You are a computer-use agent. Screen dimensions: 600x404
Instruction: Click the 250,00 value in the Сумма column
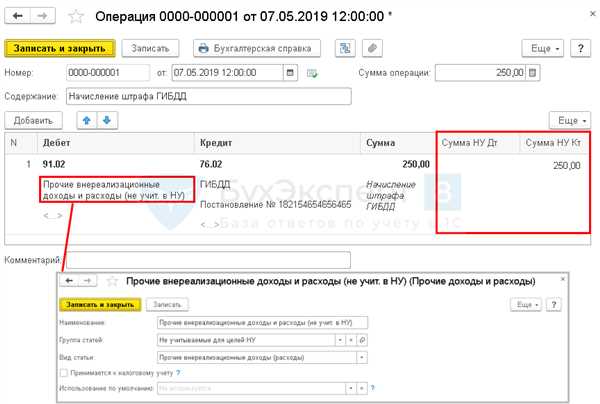point(416,164)
